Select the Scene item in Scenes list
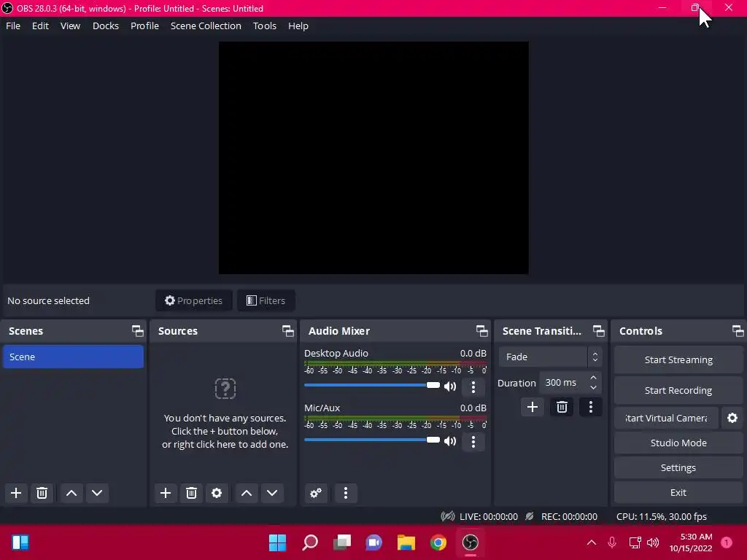 tap(73, 357)
